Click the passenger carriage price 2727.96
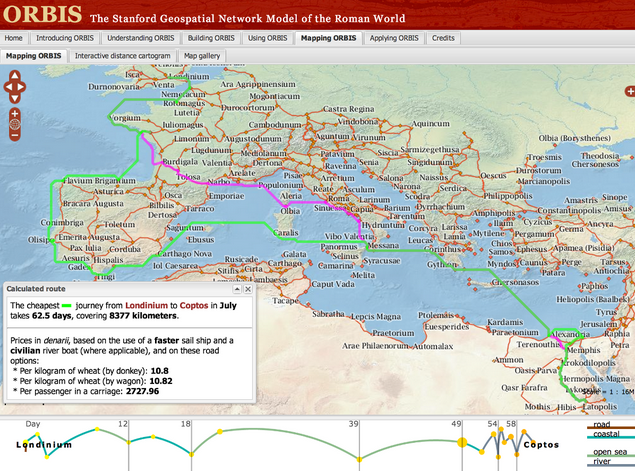 coord(143,392)
